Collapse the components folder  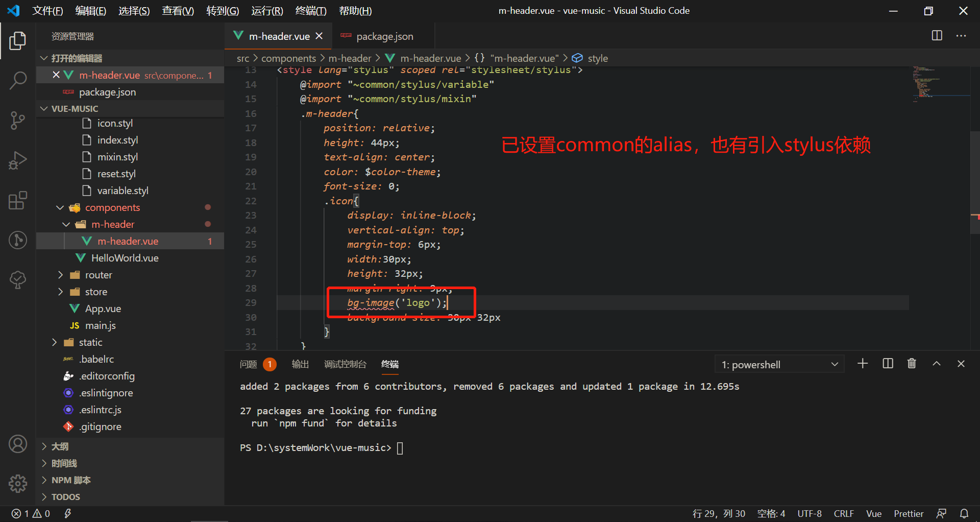click(x=60, y=207)
